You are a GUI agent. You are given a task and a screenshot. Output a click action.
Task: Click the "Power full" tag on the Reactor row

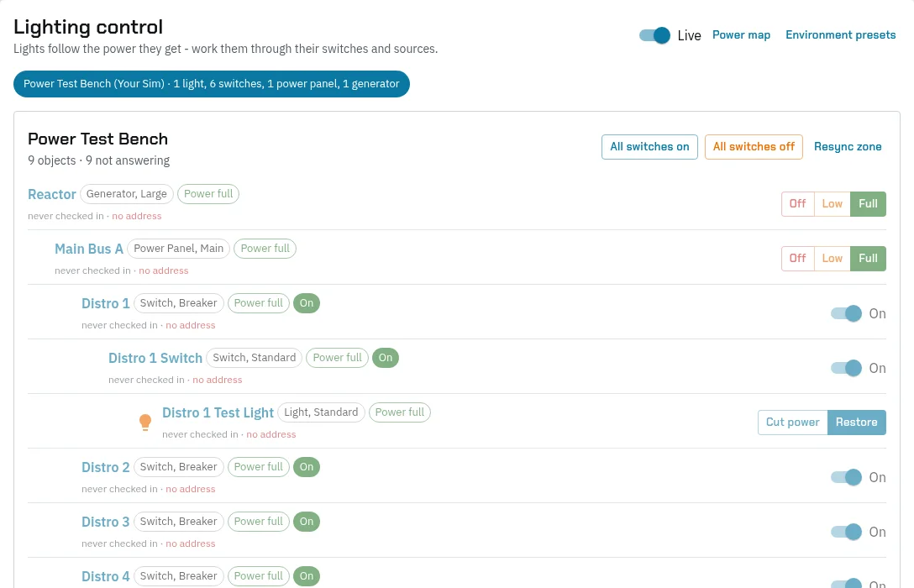208,194
